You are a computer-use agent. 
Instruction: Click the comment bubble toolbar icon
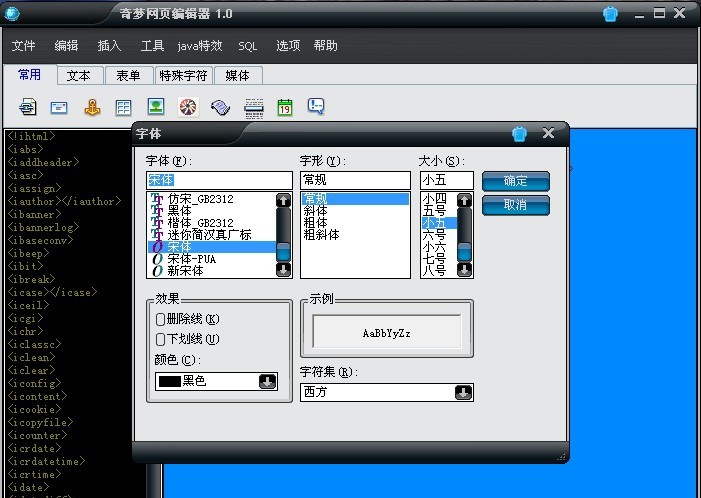click(316, 107)
